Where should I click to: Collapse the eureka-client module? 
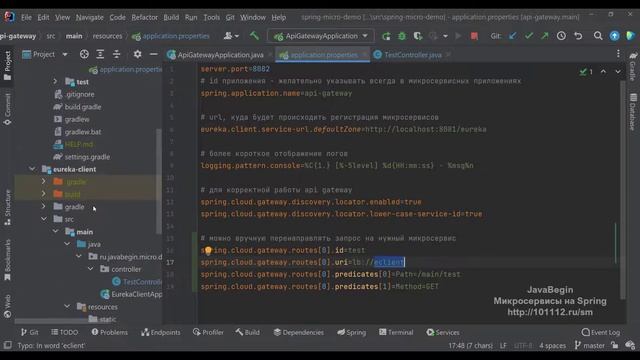[32, 169]
